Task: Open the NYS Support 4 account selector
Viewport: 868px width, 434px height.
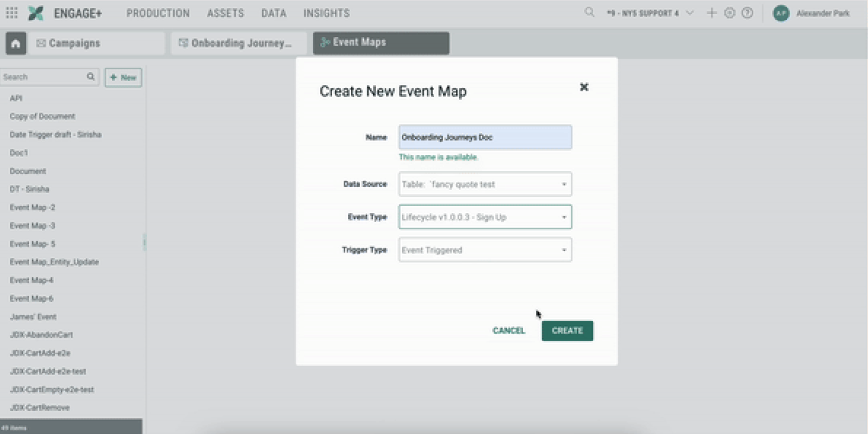Action: point(649,13)
